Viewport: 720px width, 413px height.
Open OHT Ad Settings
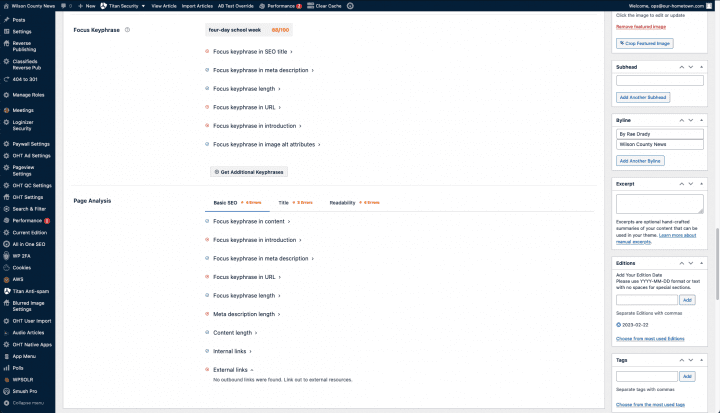pyautogui.click(x=31, y=156)
